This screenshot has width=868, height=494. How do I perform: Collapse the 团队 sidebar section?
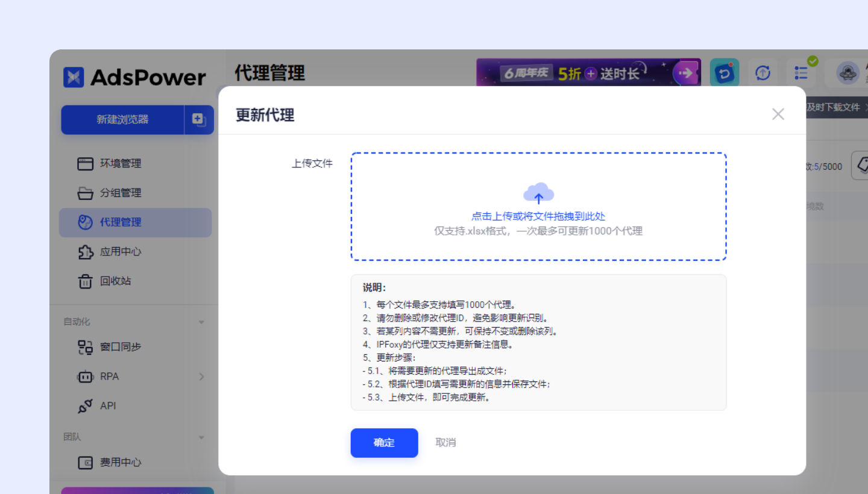click(x=202, y=437)
